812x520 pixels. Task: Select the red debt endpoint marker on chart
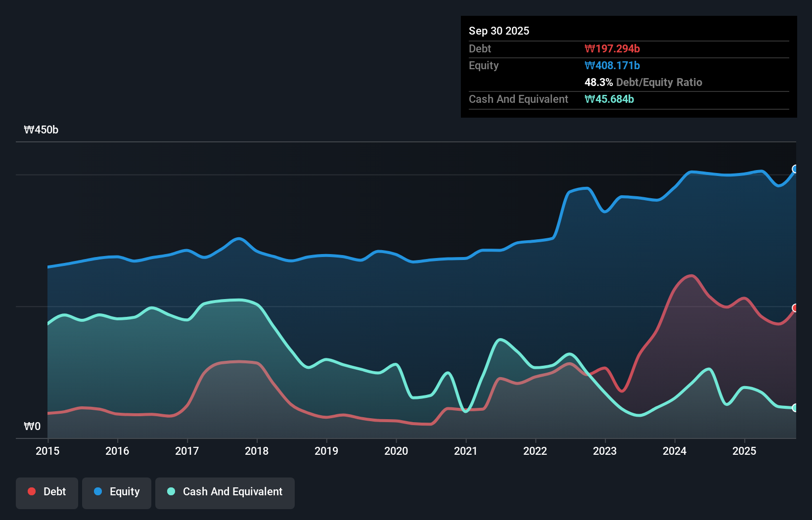[x=795, y=308]
